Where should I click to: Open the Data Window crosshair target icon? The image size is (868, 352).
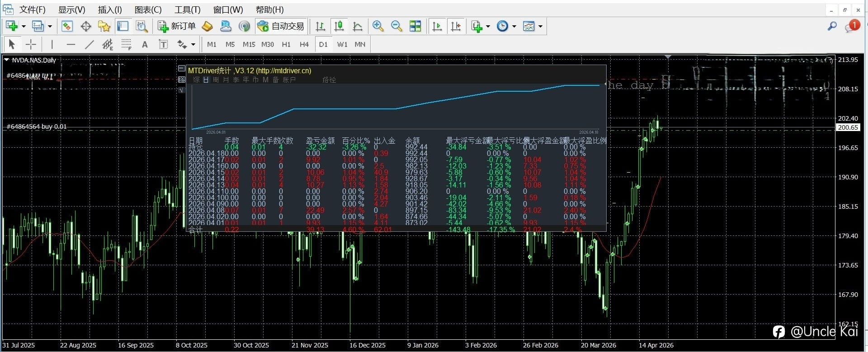[x=86, y=26]
